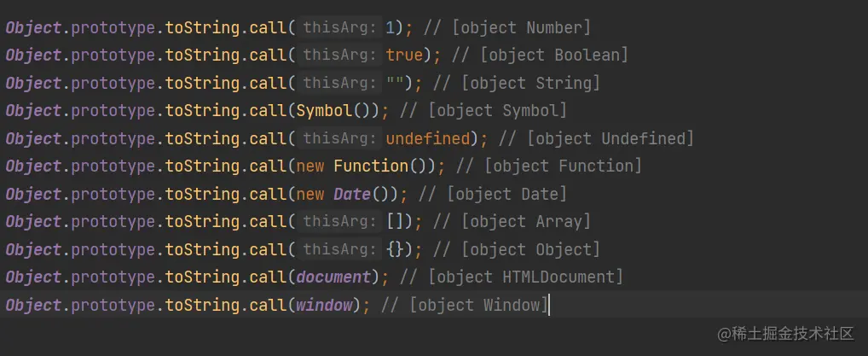Click the thisArg hint before empty string
The width and height of the screenshot is (868, 356).
tap(340, 83)
